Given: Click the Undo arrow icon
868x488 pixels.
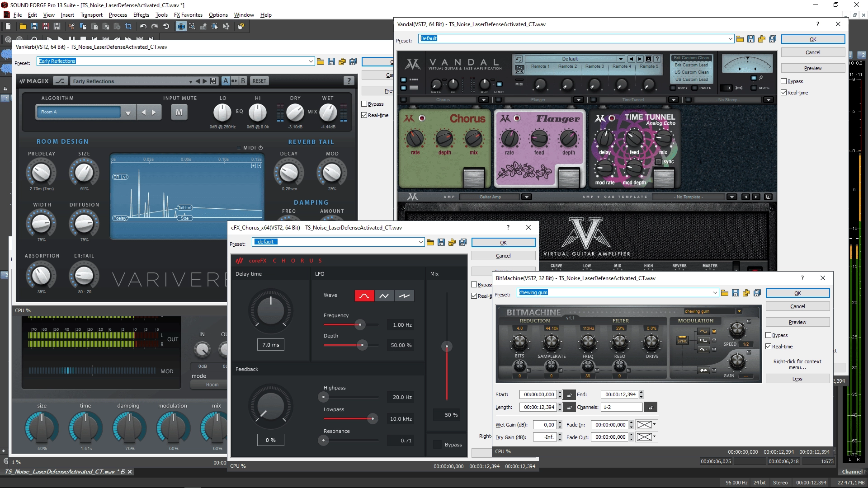Looking at the screenshot, I should pos(143,26).
